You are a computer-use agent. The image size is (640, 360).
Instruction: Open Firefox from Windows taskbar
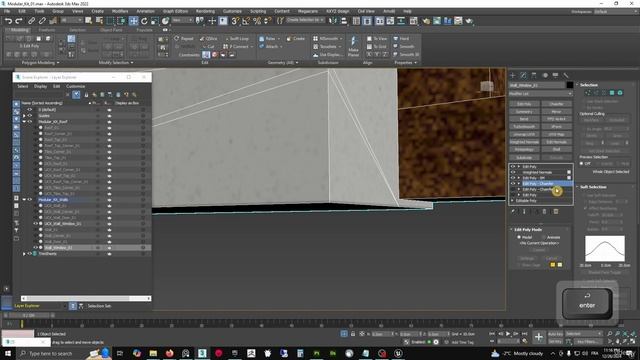(169, 353)
